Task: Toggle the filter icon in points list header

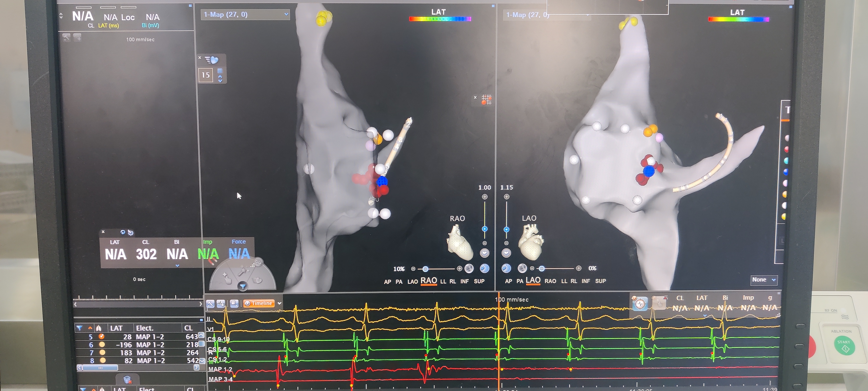Action: point(79,328)
